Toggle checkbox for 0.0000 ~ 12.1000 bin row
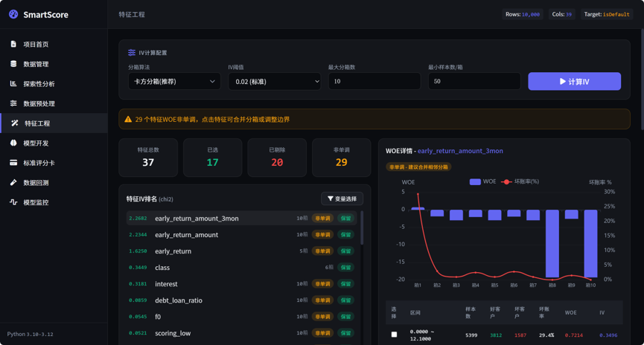Image resolution: width=644 pixels, height=345 pixels. pyautogui.click(x=394, y=335)
